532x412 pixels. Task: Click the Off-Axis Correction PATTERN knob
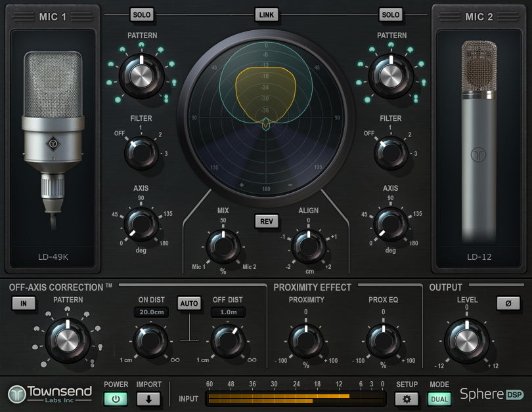[x=68, y=340]
